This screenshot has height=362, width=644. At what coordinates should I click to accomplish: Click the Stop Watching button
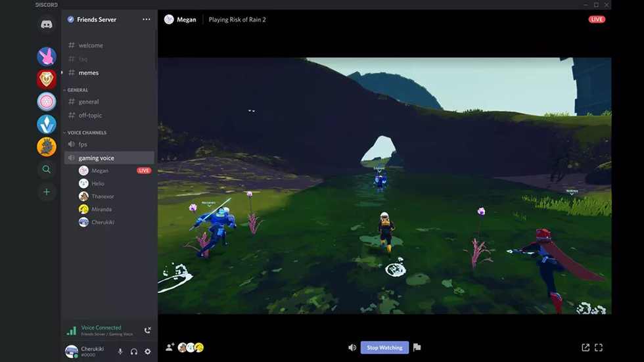[384, 348]
